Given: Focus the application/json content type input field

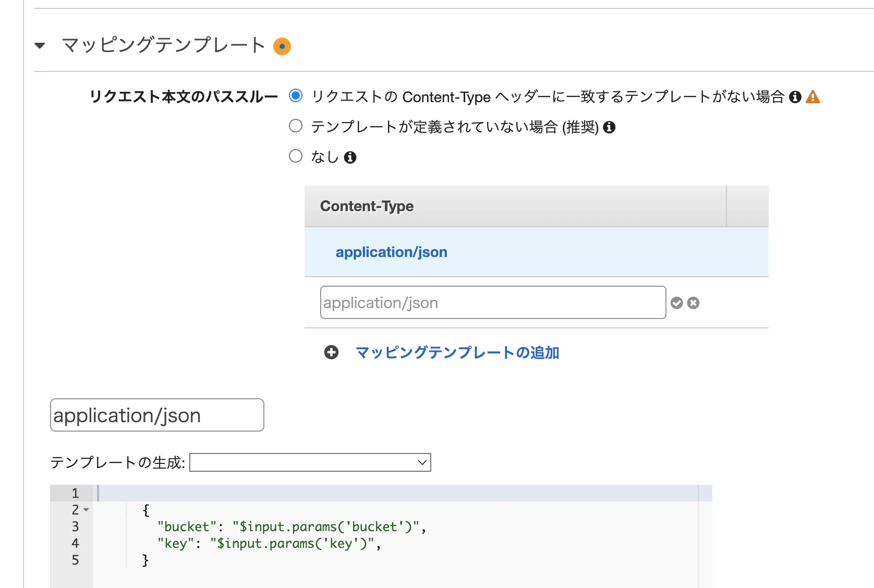Looking at the screenshot, I should tap(493, 302).
